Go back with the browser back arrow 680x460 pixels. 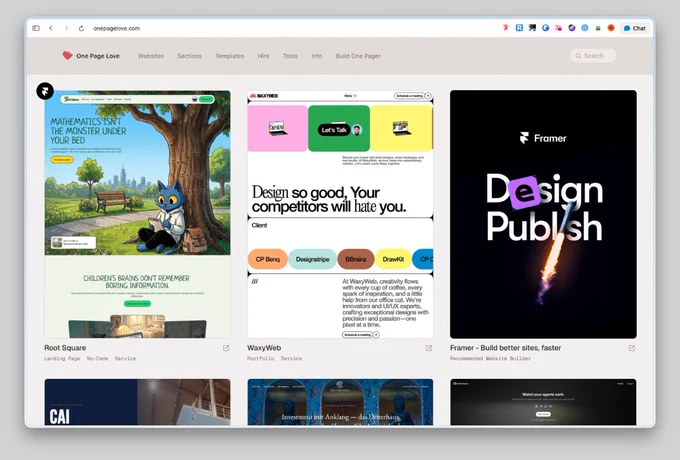tap(51, 28)
